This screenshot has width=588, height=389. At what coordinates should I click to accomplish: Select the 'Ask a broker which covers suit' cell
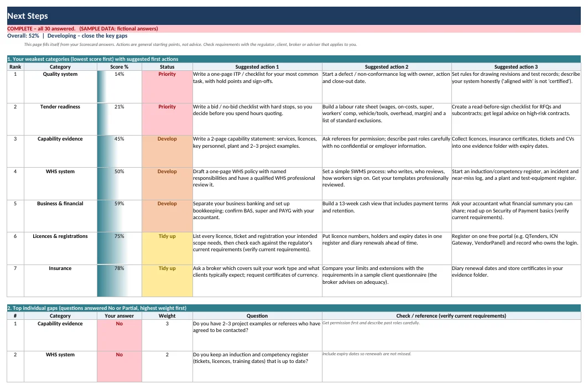[x=257, y=281]
